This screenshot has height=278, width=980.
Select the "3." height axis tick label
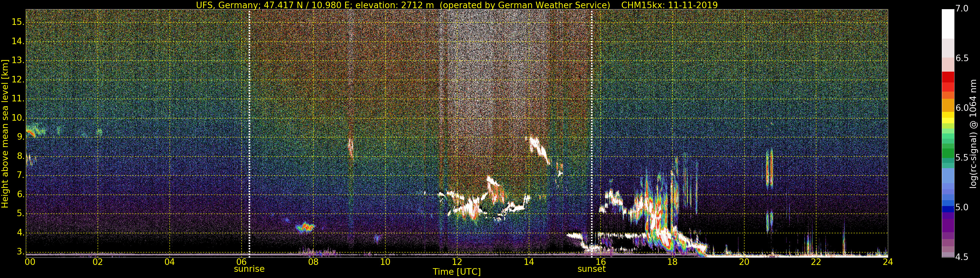(20, 252)
